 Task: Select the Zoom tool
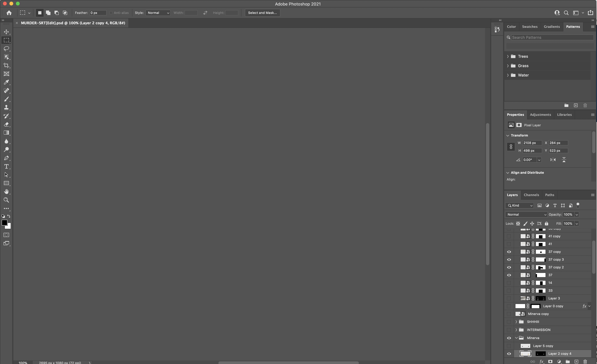[x=6, y=200]
